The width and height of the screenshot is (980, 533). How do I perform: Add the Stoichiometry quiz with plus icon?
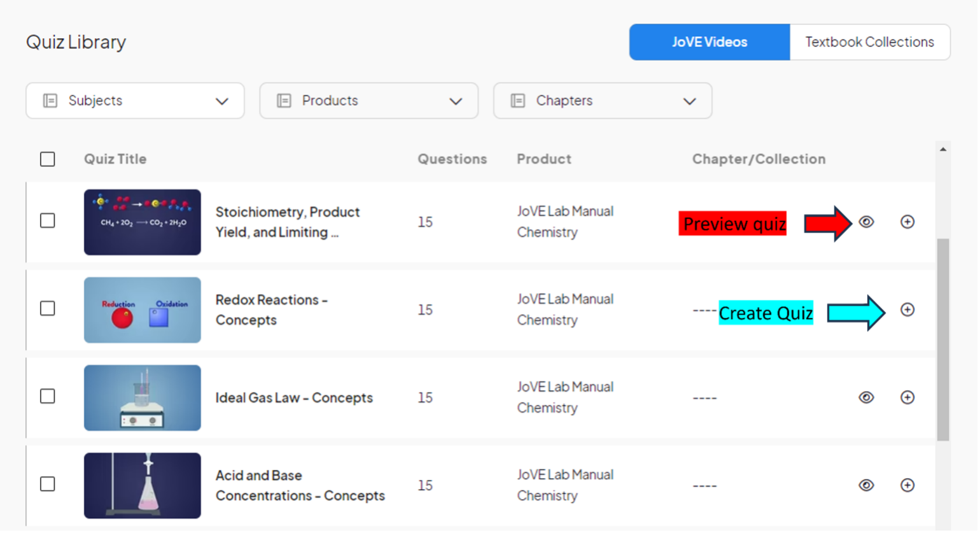pos(907,222)
